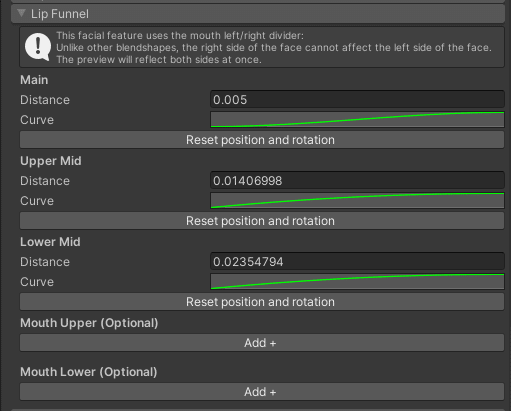Reset position and rotation under Main

[x=262, y=140]
